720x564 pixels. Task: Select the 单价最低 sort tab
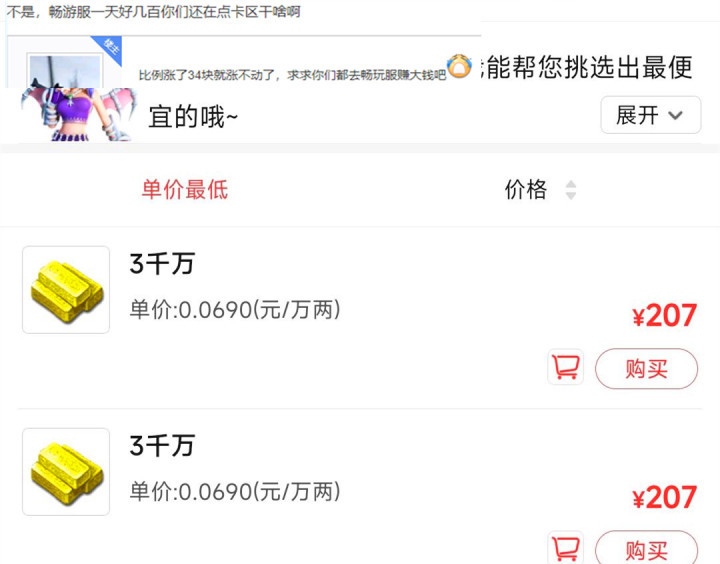[185, 190]
